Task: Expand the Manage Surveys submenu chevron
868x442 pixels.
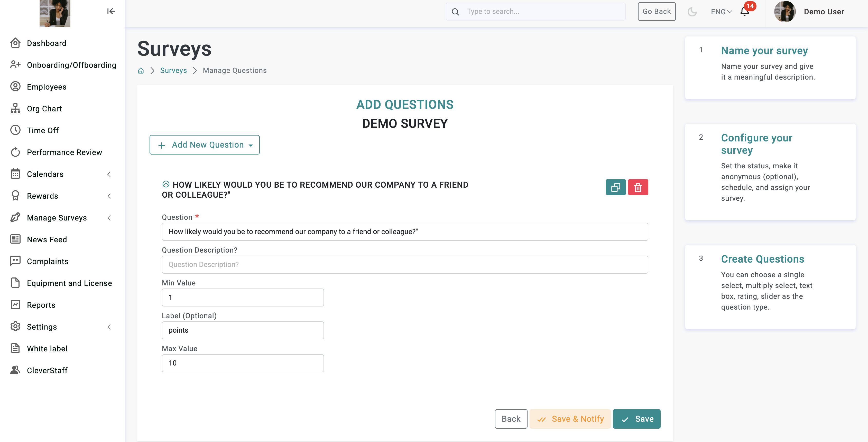Action: coord(109,218)
